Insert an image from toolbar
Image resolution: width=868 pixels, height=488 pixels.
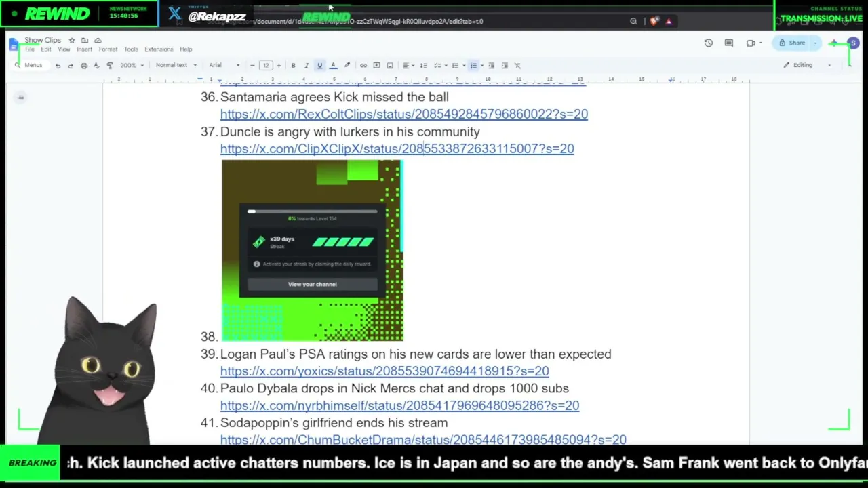[389, 66]
